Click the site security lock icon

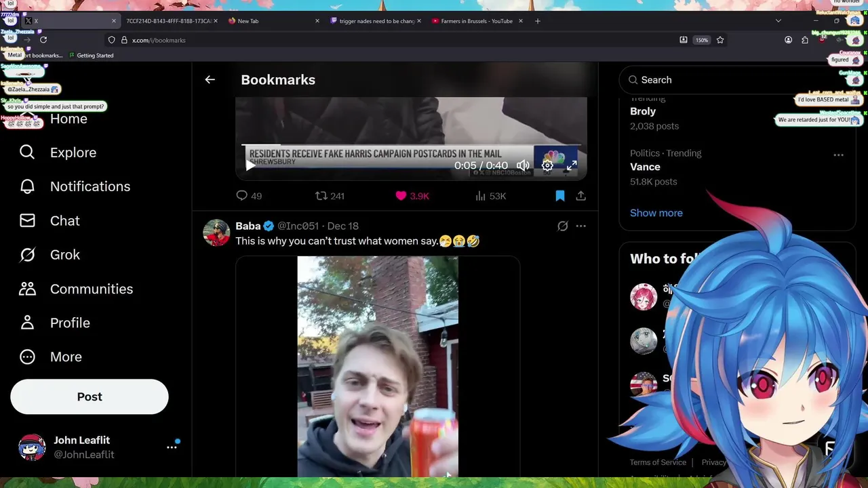[124, 40]
